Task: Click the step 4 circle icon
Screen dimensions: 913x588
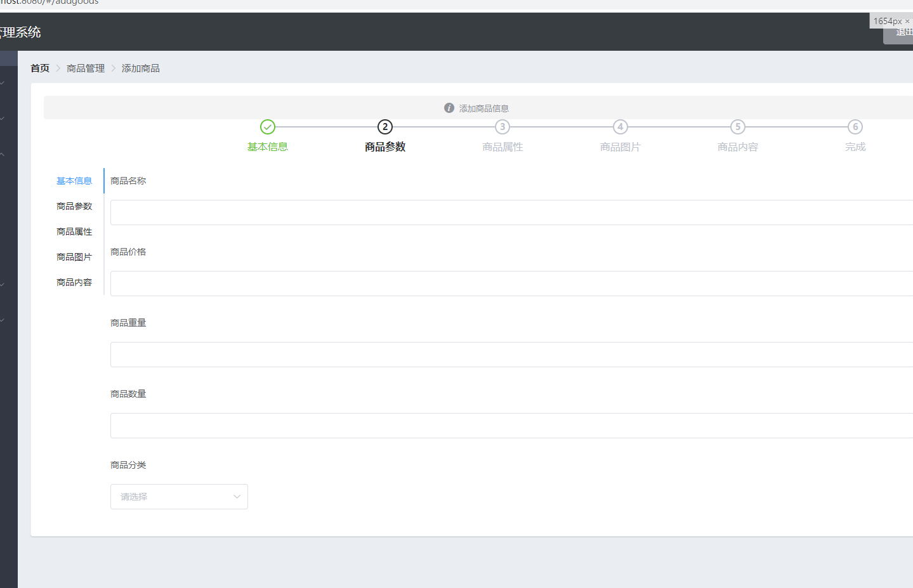Action: [x=621, y=127]
